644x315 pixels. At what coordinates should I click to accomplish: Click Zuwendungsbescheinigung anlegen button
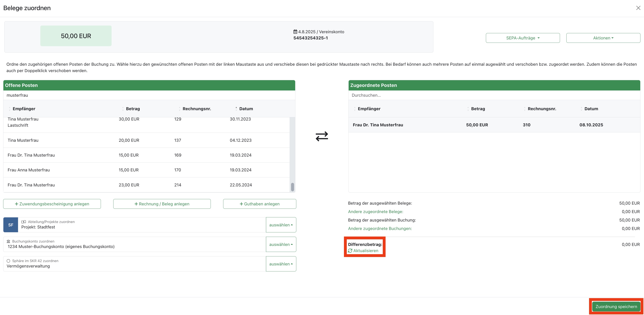coord(52,204)
